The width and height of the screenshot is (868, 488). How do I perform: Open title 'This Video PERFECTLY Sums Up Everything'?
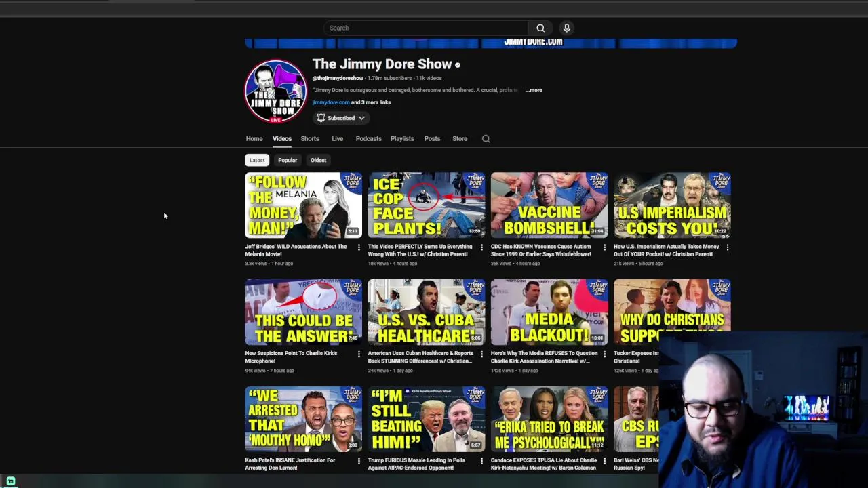click(x=420, y=250)
